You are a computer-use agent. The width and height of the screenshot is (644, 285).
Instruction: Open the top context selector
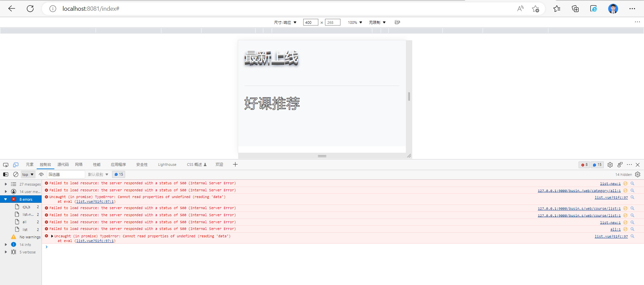pos(28,175)
